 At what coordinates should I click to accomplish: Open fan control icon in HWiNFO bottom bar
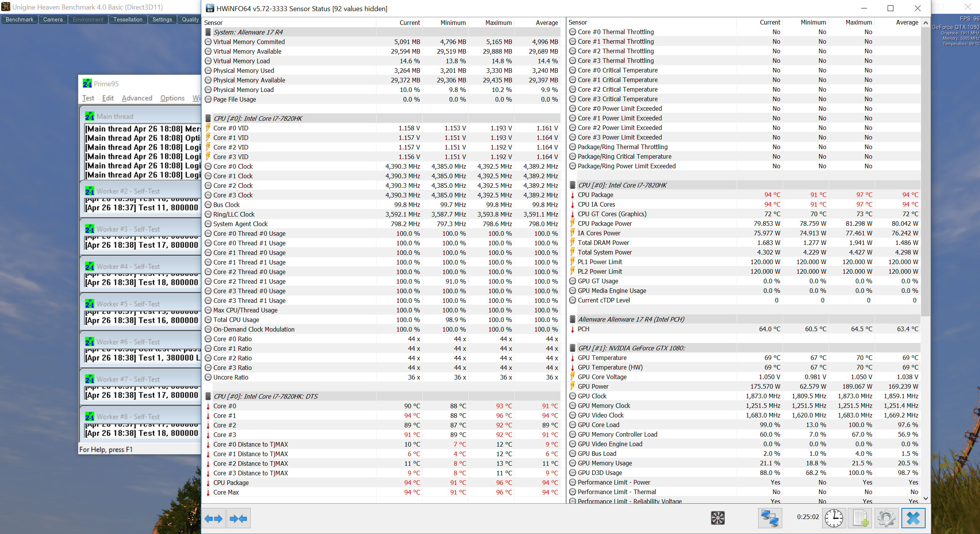717,518
